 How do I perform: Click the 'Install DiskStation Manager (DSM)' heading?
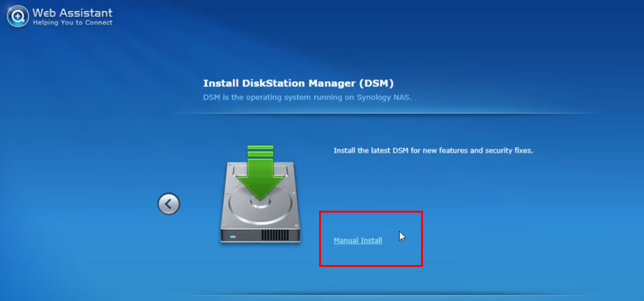coord(299,84)
